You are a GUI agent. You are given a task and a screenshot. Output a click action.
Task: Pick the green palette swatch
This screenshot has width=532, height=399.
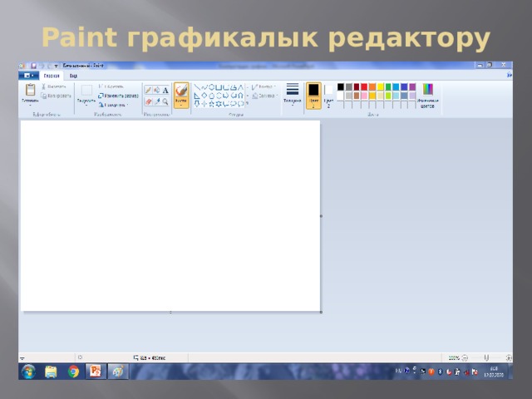coord(388,86)
